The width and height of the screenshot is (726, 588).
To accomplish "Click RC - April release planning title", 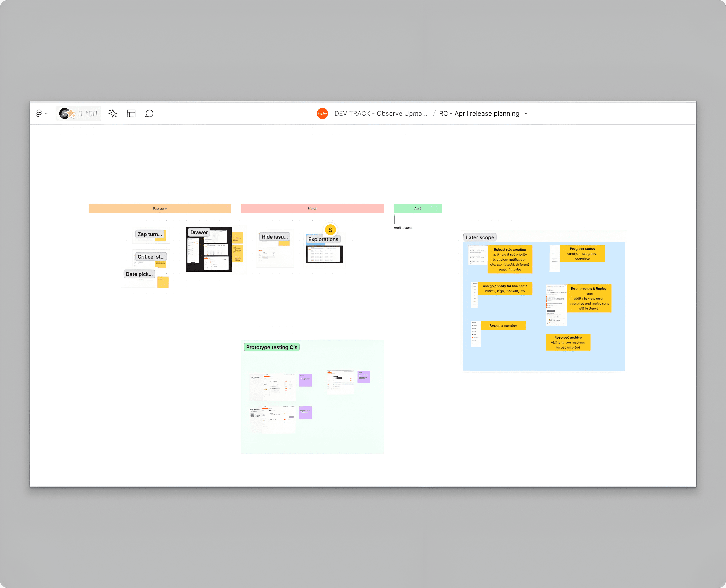I will click(x=479, y=114).
